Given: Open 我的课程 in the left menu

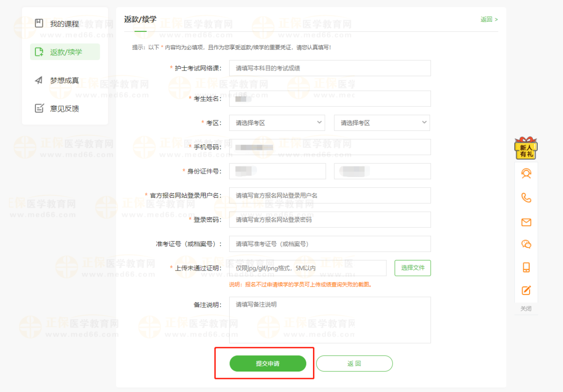Looking at the screenshot, I should pos(64,24).
